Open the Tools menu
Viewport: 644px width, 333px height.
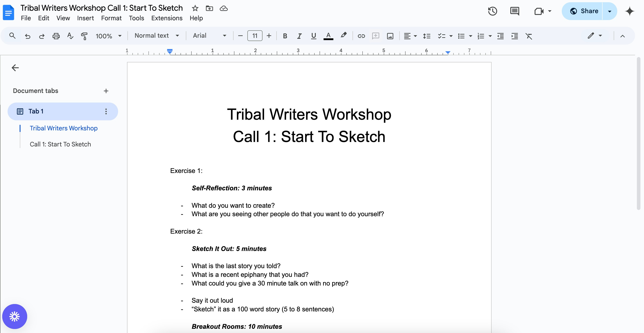click(137, 18)
